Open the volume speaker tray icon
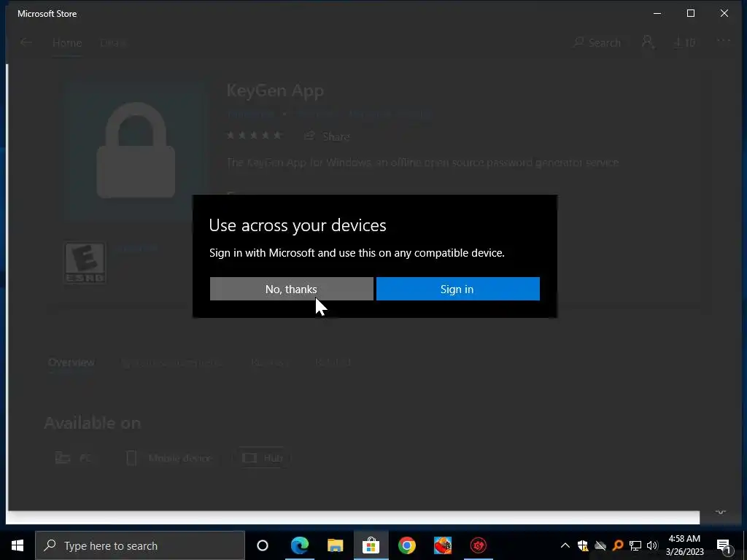 pyautogui.click(x=652, y=545)
